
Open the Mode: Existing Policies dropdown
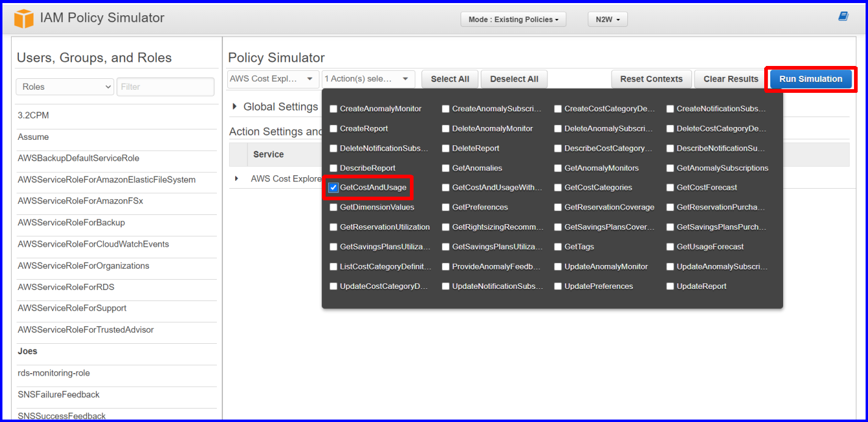[513, 20]
